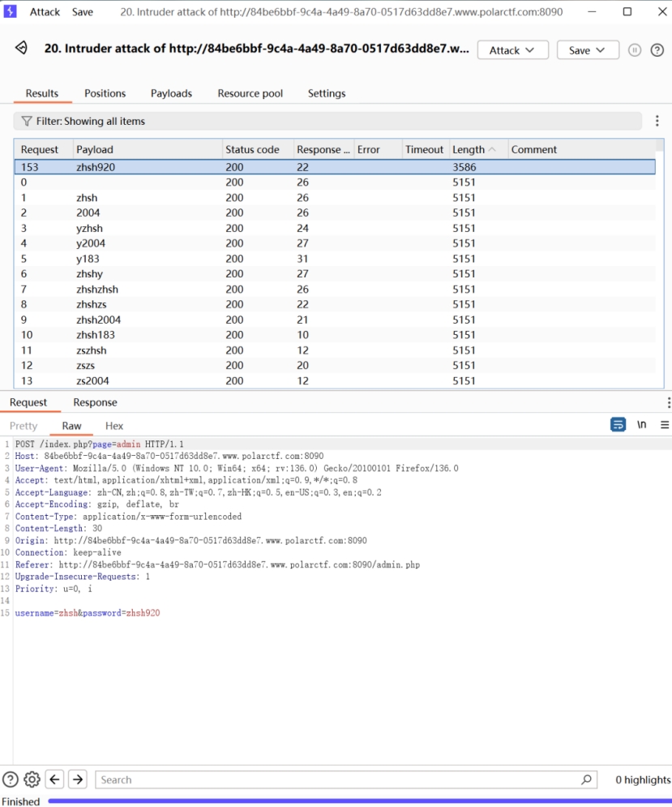
Task: Click the Referer header line
Action: pos(217,564)
